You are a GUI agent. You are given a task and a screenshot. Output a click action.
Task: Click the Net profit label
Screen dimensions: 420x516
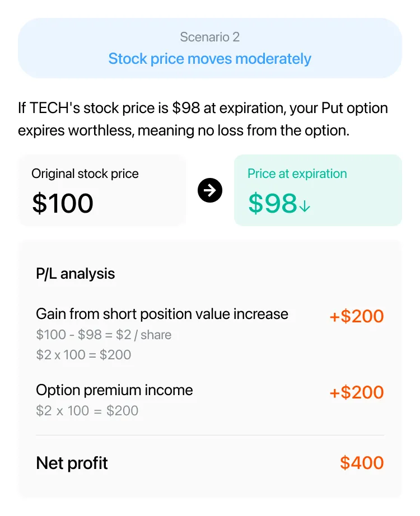point(72,463)
